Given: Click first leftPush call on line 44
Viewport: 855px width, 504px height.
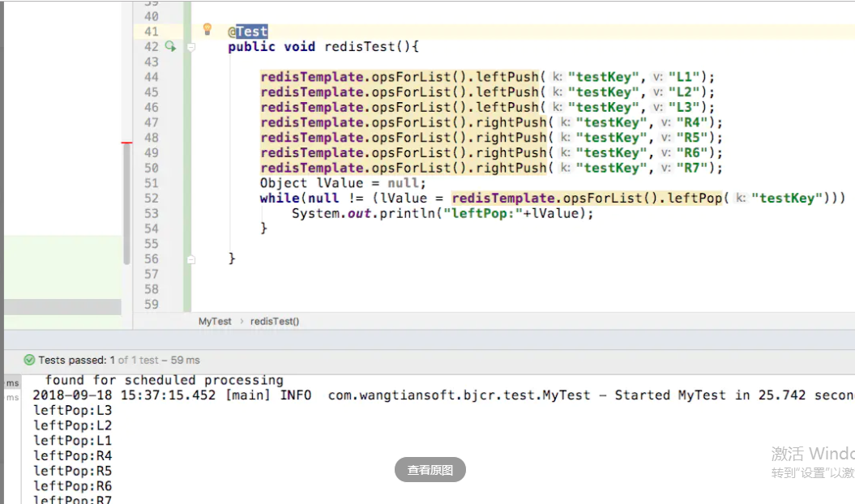Looking at the screenshot, I should [x=507, y=78].
